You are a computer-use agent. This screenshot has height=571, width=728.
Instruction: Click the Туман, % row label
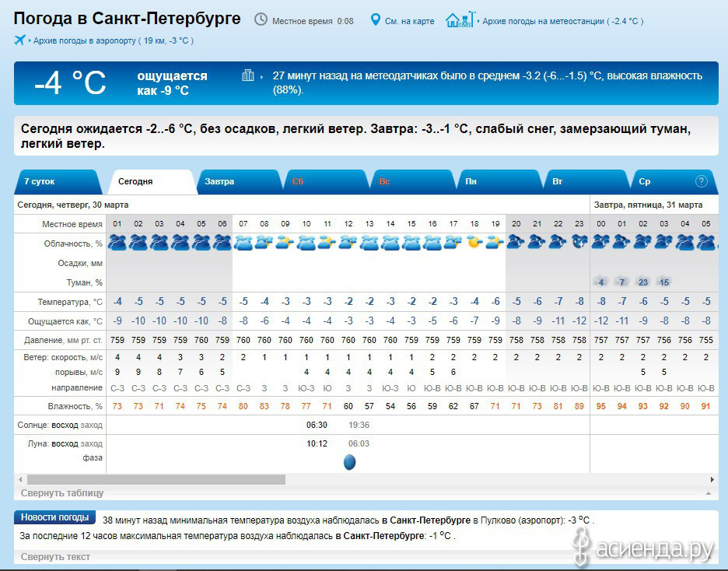[85, 282]
